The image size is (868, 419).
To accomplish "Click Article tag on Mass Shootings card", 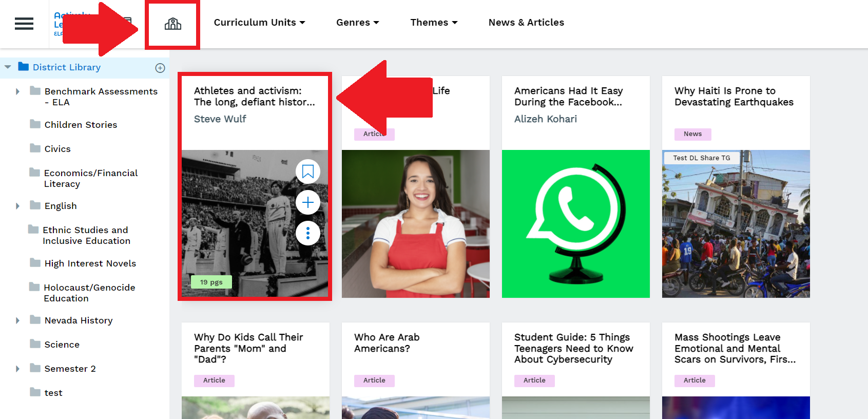I will [x=695, y=380].
